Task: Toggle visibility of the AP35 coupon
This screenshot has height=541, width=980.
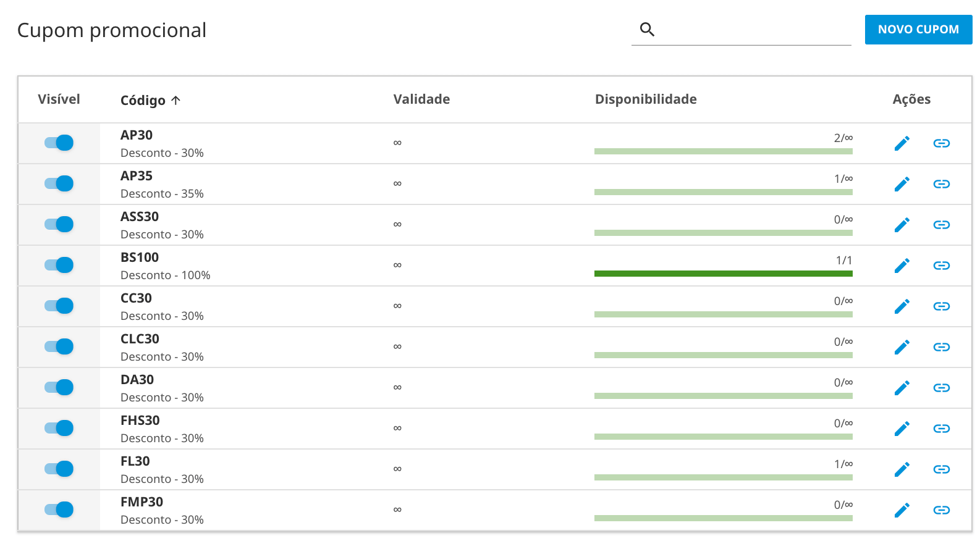Action: pos(59,183)
